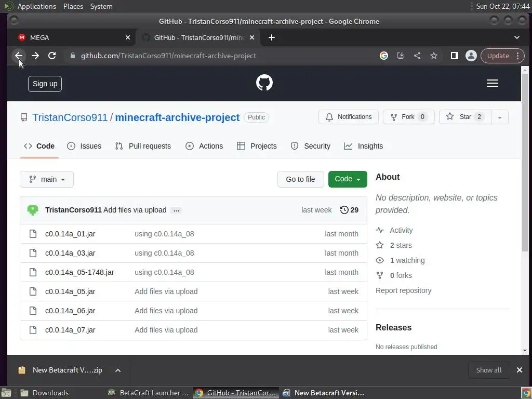Expand the green Code dropdown button
This screenshot has height=399, width=532.
tap(348, 179)
